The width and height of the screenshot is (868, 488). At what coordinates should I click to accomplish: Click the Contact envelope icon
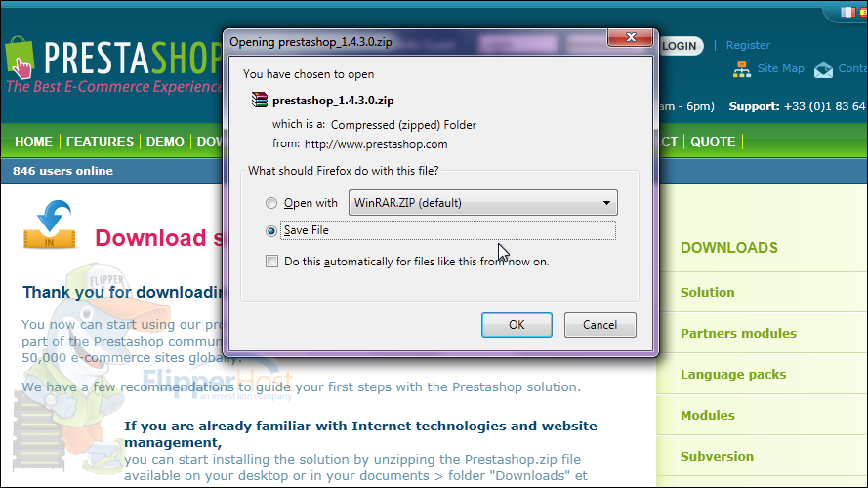pyautogui.click(x=823, y=70)
